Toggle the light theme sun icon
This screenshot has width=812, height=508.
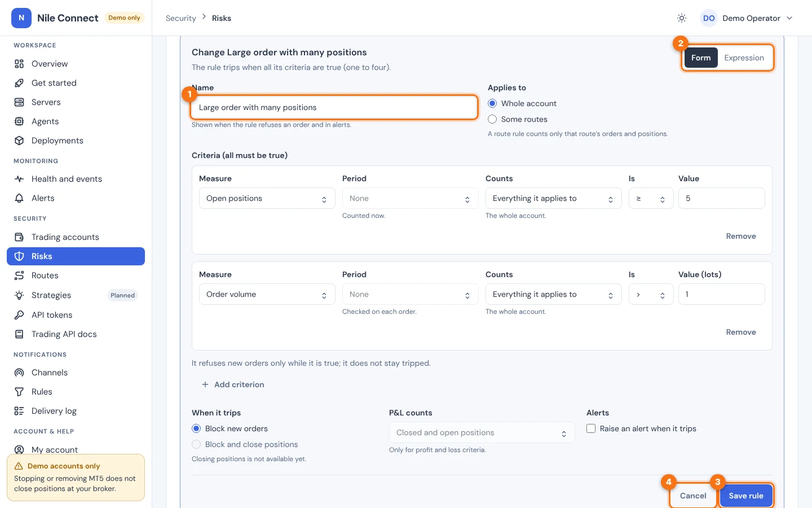coord(682,18)
